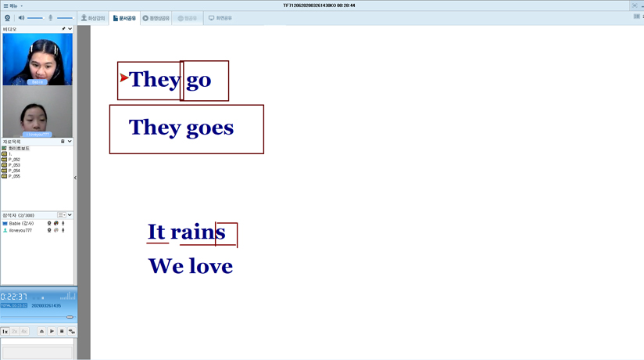Select the 1x playback speed
644x360 pixels.
click(x=5, y=331)
